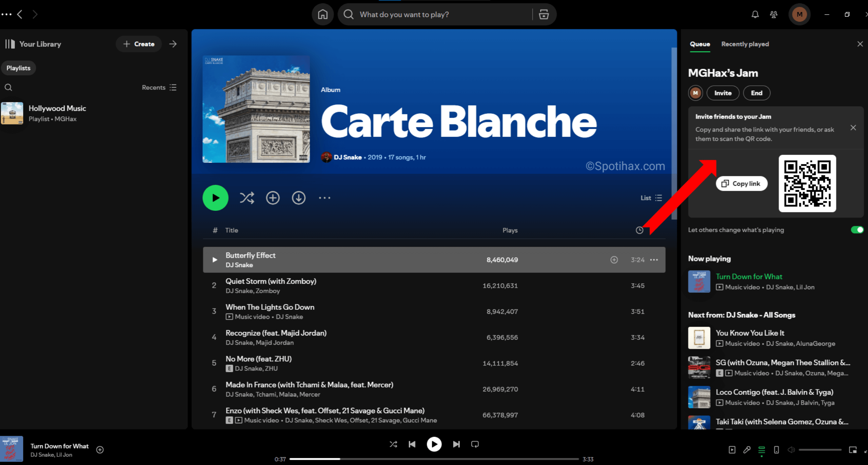Open the Now Playing view icon
This screenshot has height=465, width=868.
[x=732, y=450]
